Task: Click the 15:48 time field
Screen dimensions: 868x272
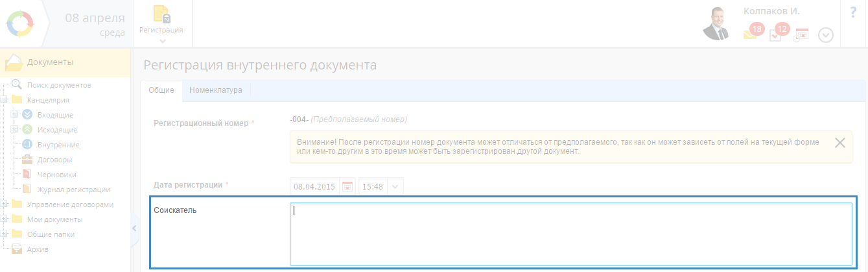Action: pyautogui.click(x=373, y=186)
